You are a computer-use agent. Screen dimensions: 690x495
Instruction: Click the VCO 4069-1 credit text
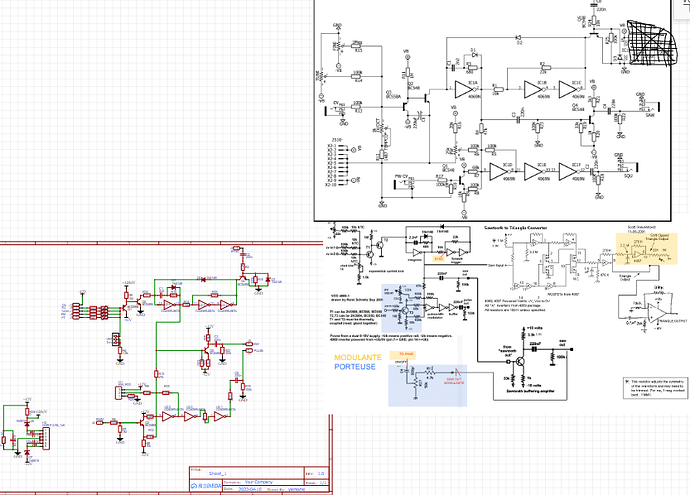click(x=356, y=297)
